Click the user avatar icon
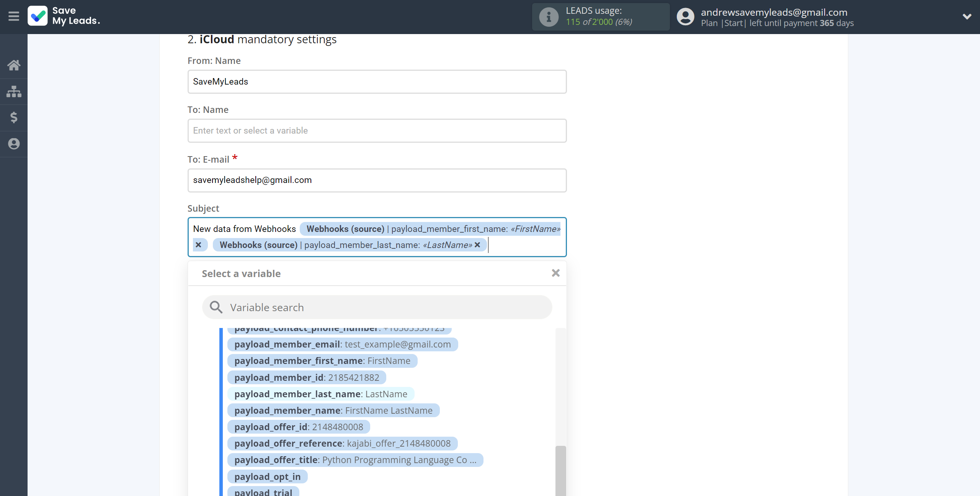Screen dimensions: 980x496 (685, 17)
